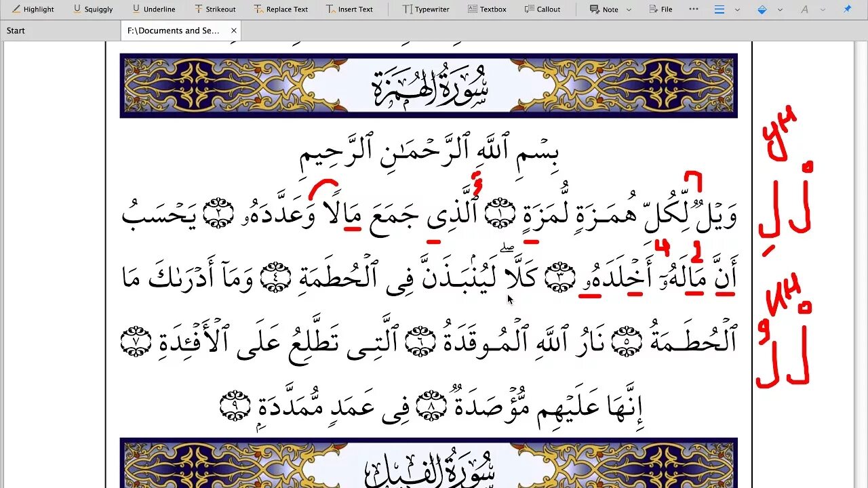The height and width of the screenshot is (488, 868).
Task: Click the grayed-out font style A icon
Action: (x=804, y=9)
